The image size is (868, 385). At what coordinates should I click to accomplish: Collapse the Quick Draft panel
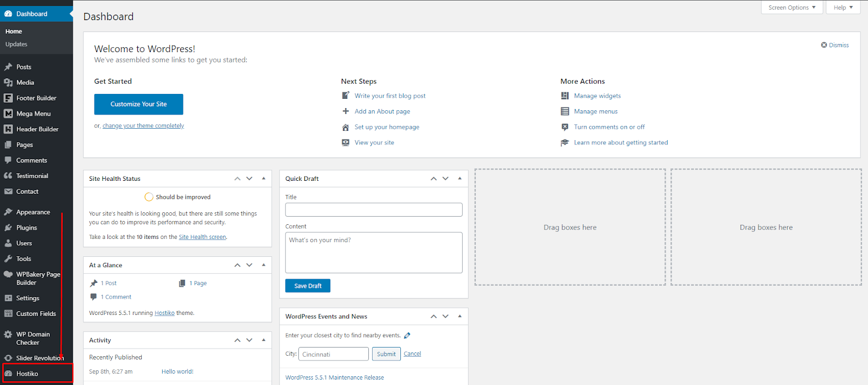pos(460,179)
